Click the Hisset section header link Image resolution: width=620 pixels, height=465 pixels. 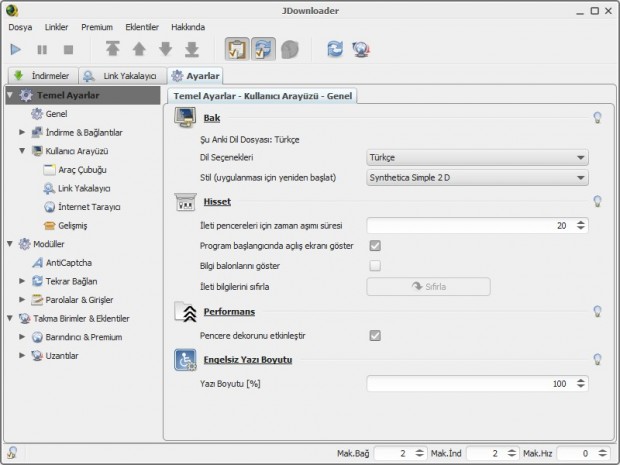217,202
